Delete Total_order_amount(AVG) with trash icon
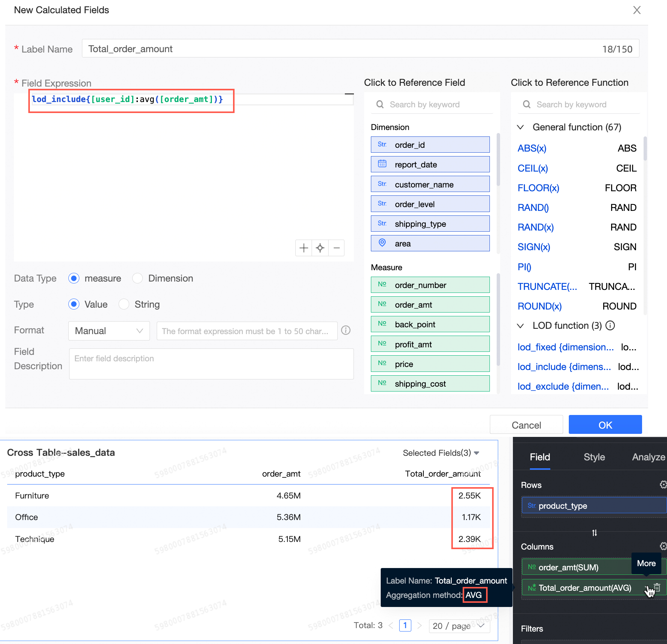Viewport: 667px width, 644px height. 658,587
